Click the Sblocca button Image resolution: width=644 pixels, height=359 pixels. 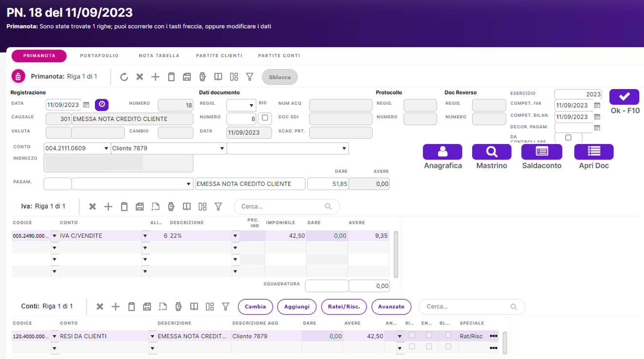click(x=280, y=77)
